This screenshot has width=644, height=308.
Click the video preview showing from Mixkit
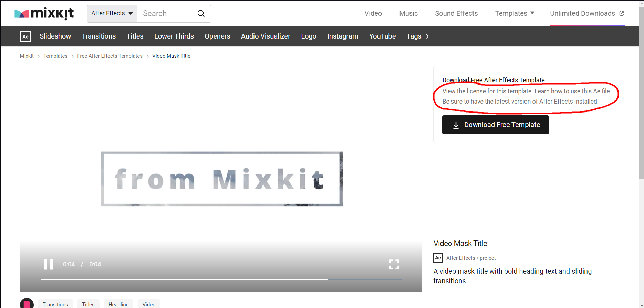tap(221, 179)
